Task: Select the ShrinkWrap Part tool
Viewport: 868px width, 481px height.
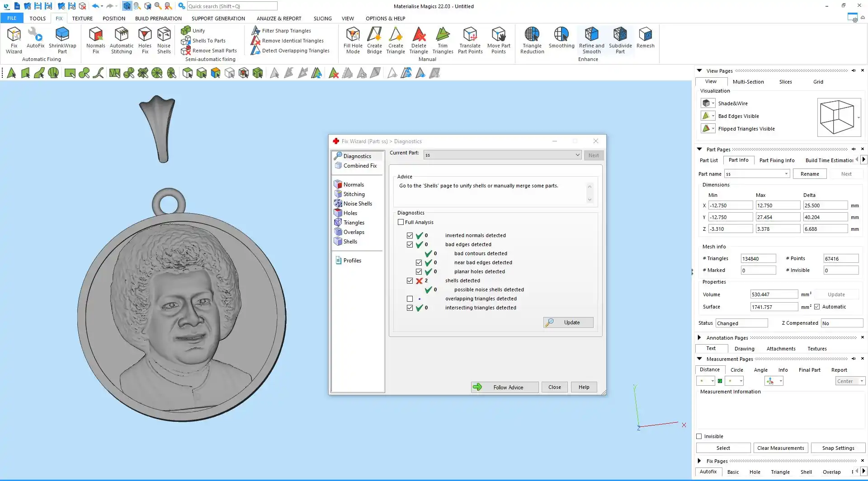Action: 62,40
